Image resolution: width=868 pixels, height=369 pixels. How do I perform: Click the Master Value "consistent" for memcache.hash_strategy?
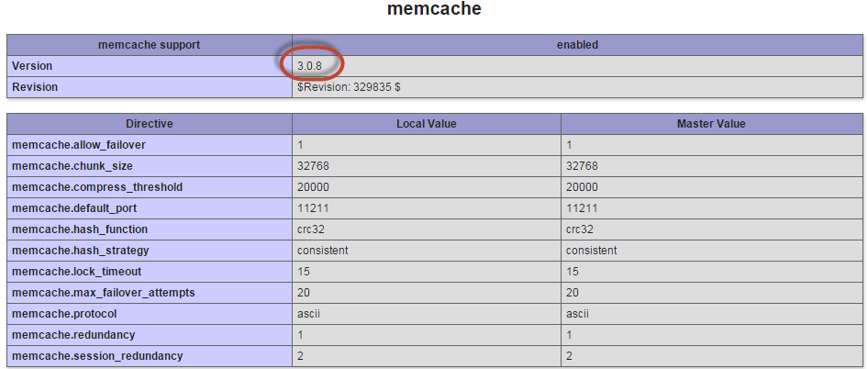tap(592, 251)
